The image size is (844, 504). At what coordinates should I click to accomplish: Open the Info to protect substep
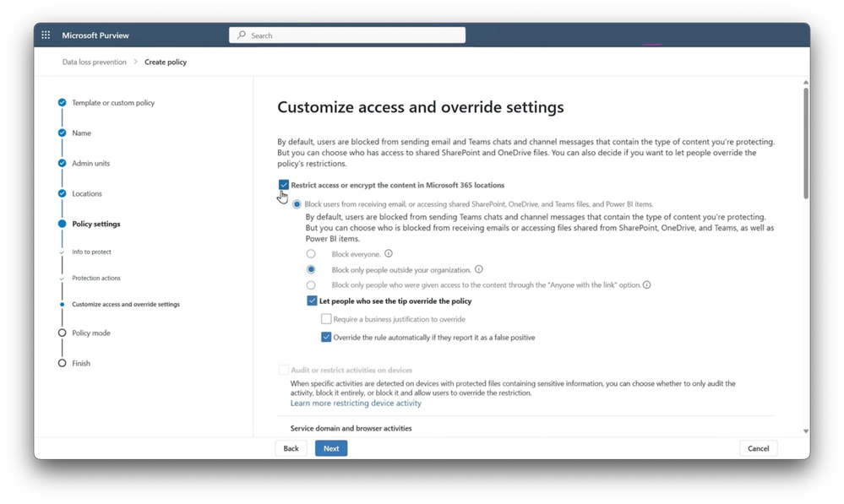coord(91,252)
